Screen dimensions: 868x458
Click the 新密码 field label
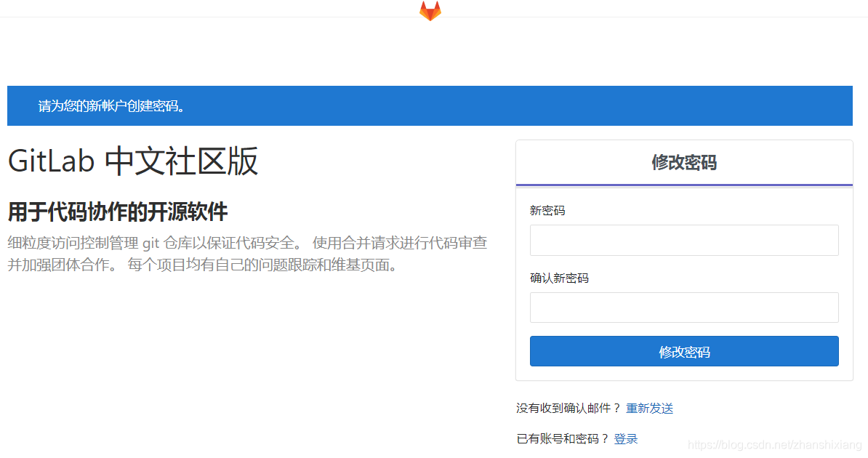tap(547, 210)
